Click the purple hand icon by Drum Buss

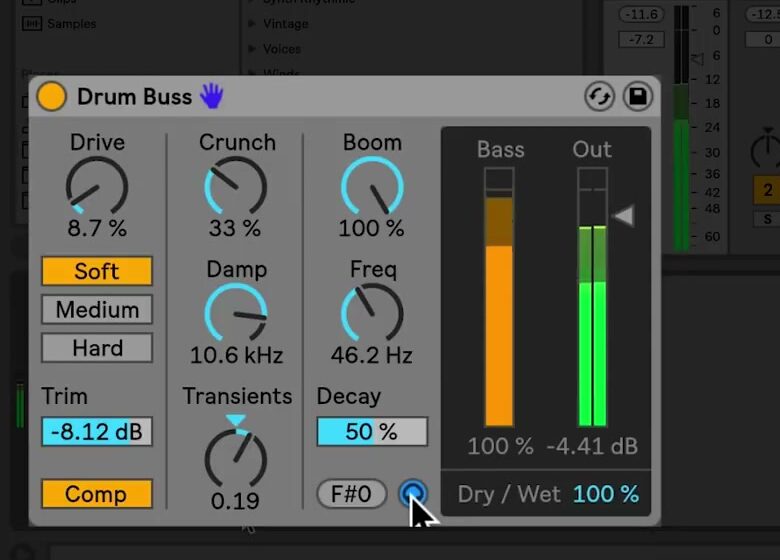(x=212, y=96)
